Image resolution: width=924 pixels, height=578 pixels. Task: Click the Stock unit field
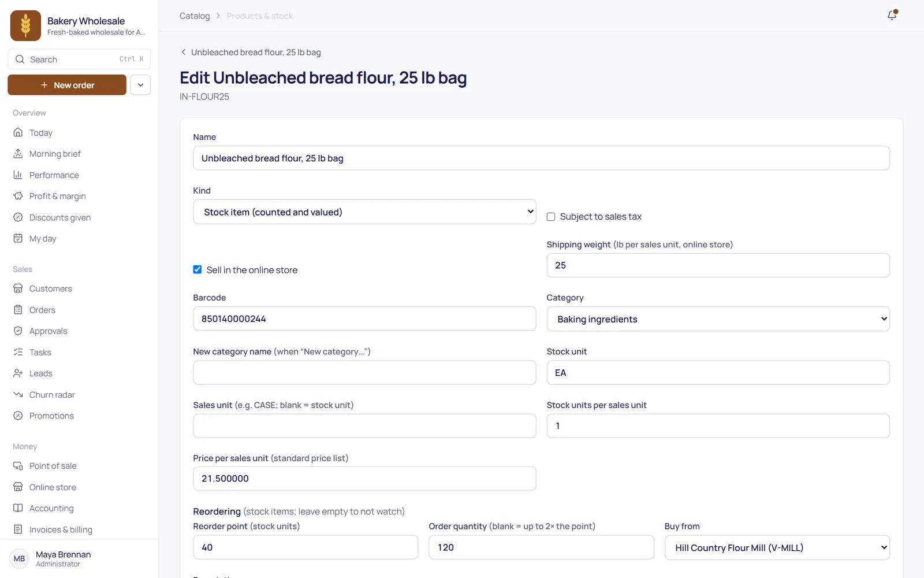(718, 372)
